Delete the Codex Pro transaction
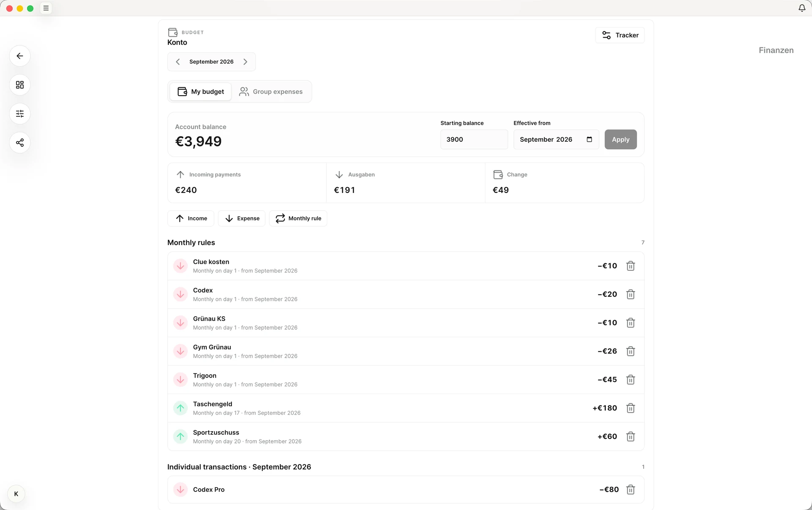This screenshot has height=510, width=812. (x=631, y=490)
